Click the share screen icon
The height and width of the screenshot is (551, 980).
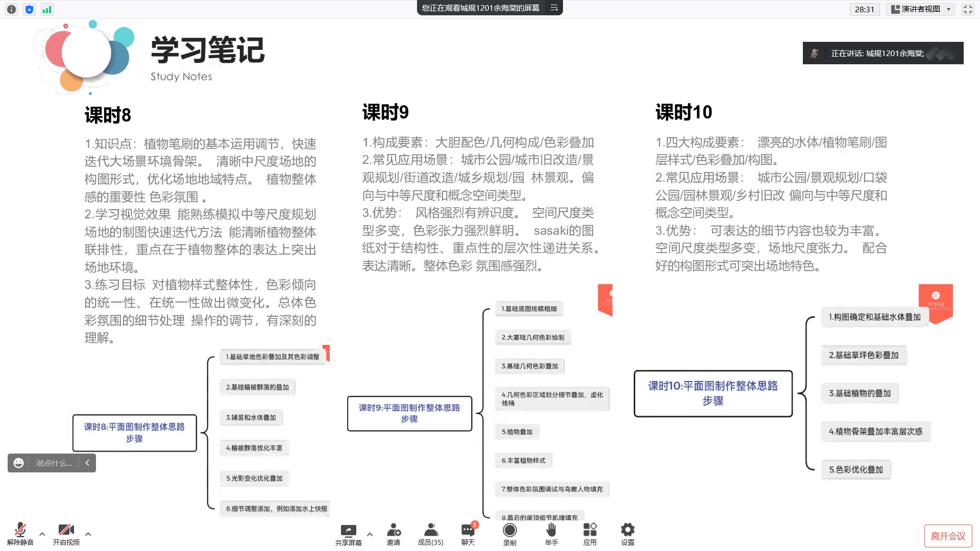click(348, 531)
